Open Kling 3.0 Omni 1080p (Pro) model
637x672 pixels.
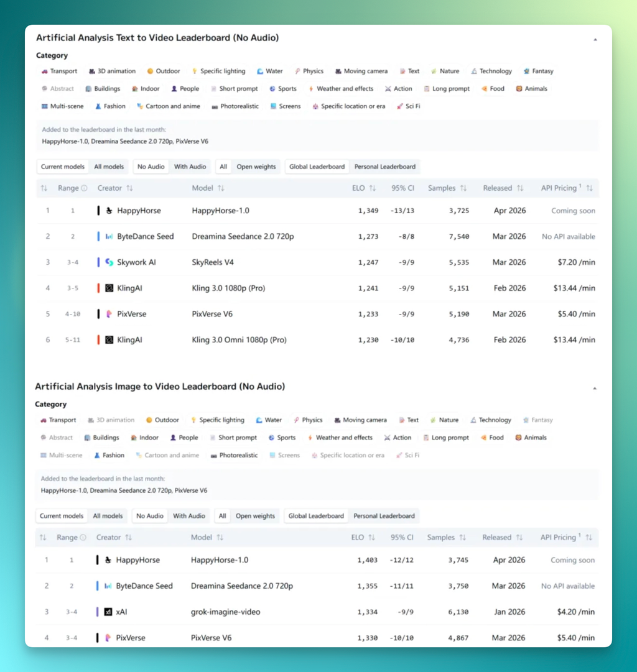(239, 340)
